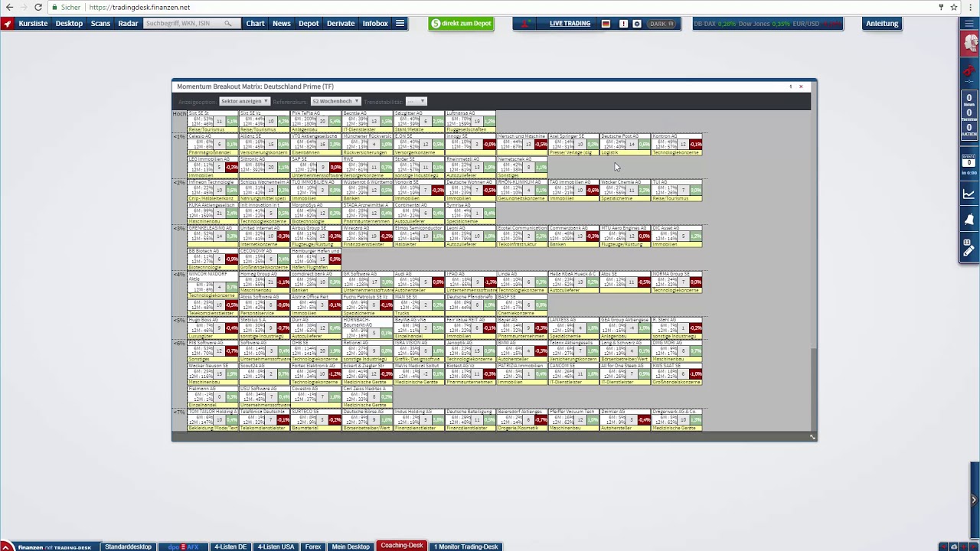
Task: Close the Momentum Breakout Matrix window
Action: 801,86
